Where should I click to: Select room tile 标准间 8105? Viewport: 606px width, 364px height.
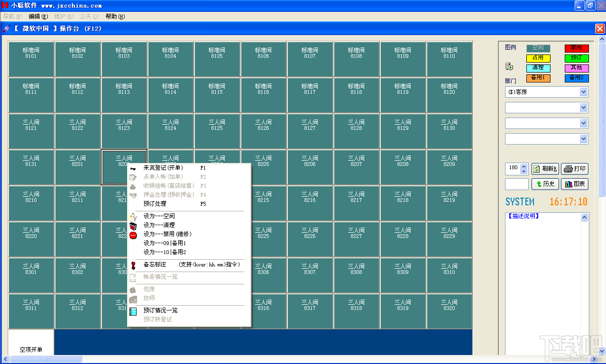point(217,59)
